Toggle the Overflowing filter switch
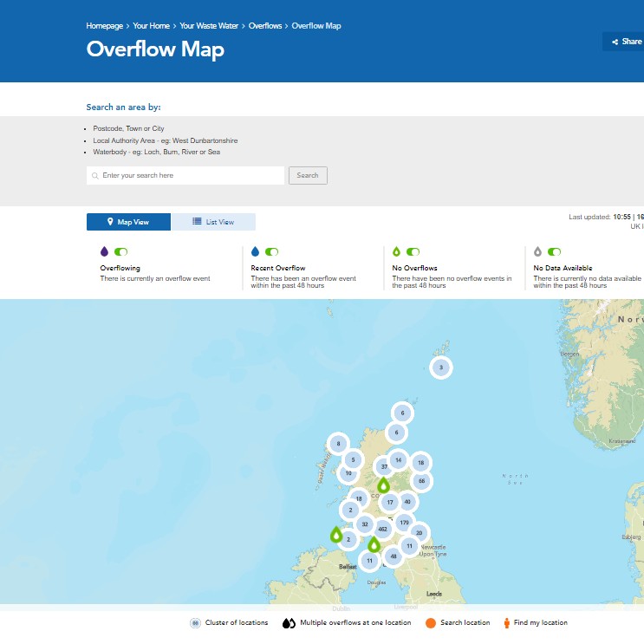 tap(120, 251)
